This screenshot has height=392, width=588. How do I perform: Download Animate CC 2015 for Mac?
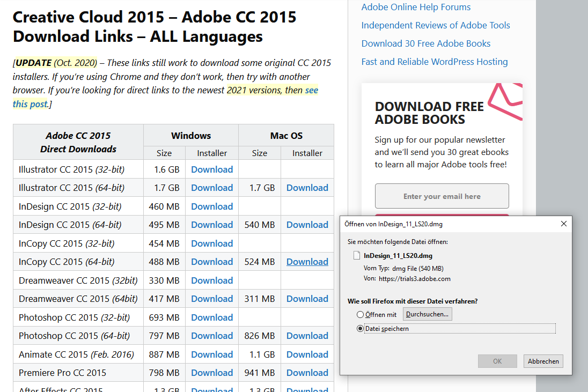307,354
